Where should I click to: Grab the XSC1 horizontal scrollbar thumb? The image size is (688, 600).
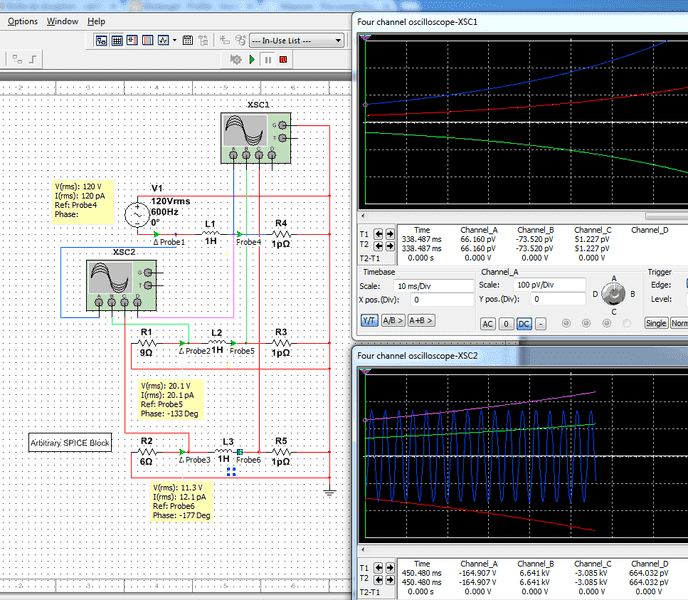[x=666, y=216]
